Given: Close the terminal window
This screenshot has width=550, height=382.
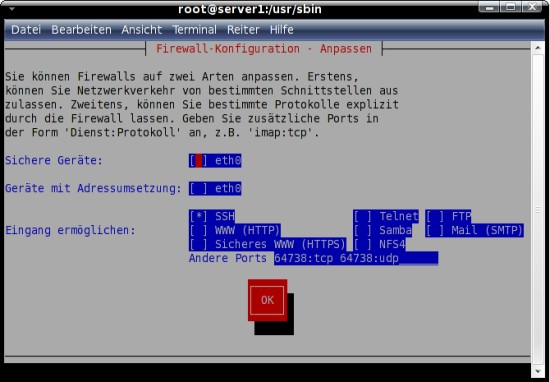Looking at the screenshot, I should pos(532,7).
